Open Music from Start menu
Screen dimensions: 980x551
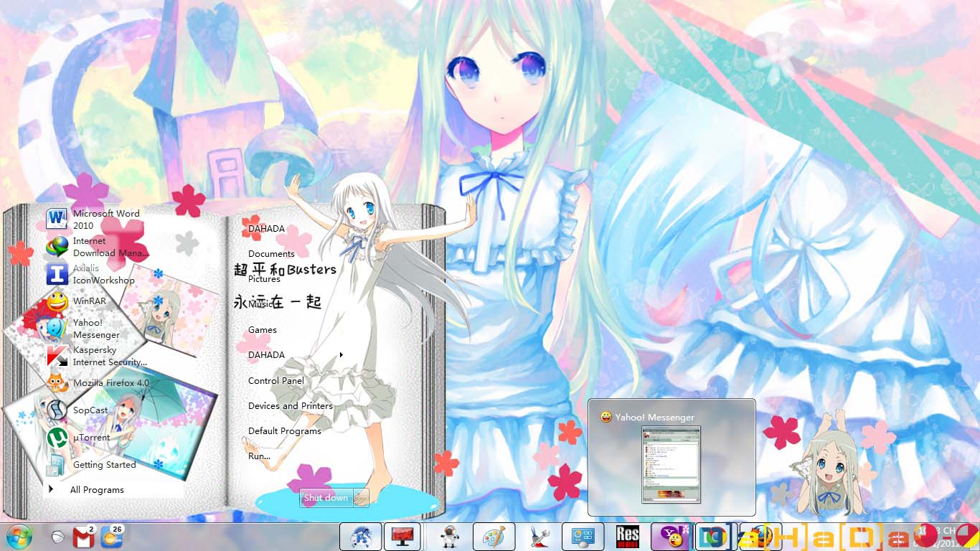pos(261,304)
